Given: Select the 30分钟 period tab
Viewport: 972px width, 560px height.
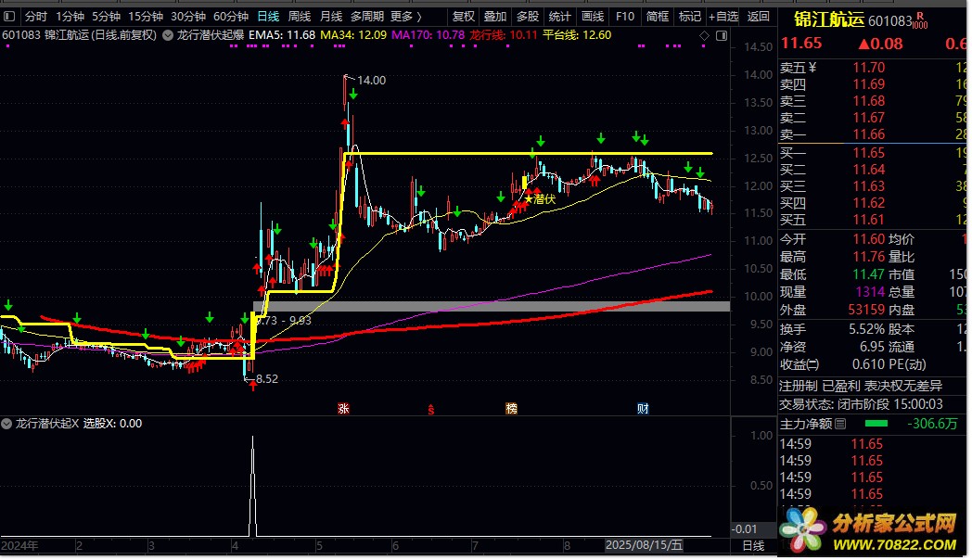Looking at the screenshot, I should tap(188, 16).
